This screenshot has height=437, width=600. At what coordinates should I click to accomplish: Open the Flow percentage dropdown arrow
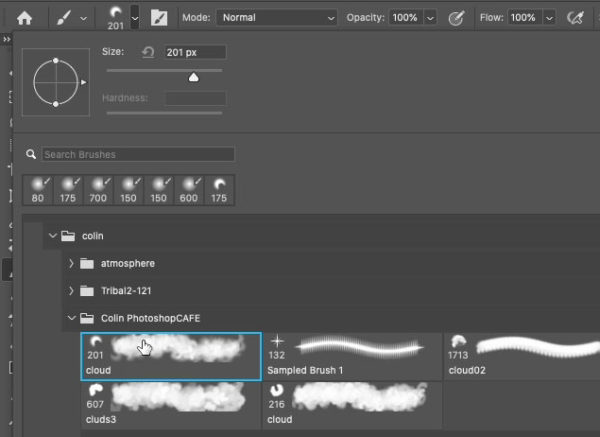(x=543, y=17)
